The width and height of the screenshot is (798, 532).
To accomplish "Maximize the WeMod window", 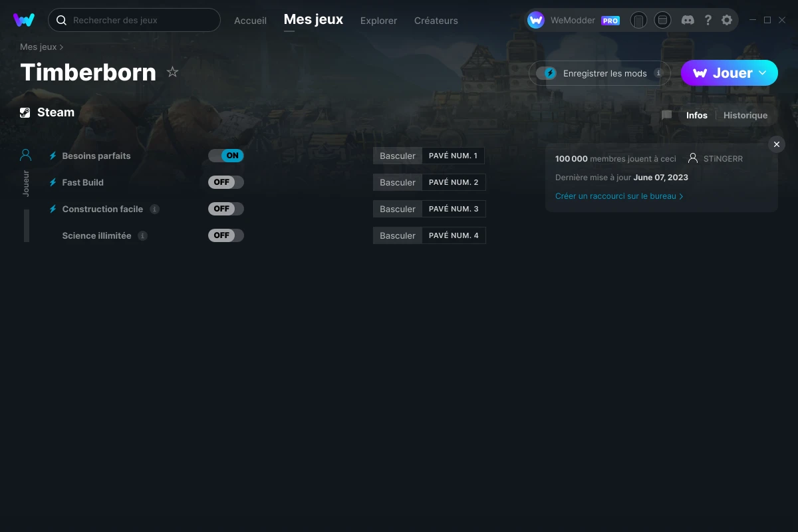I will (767, 20).
